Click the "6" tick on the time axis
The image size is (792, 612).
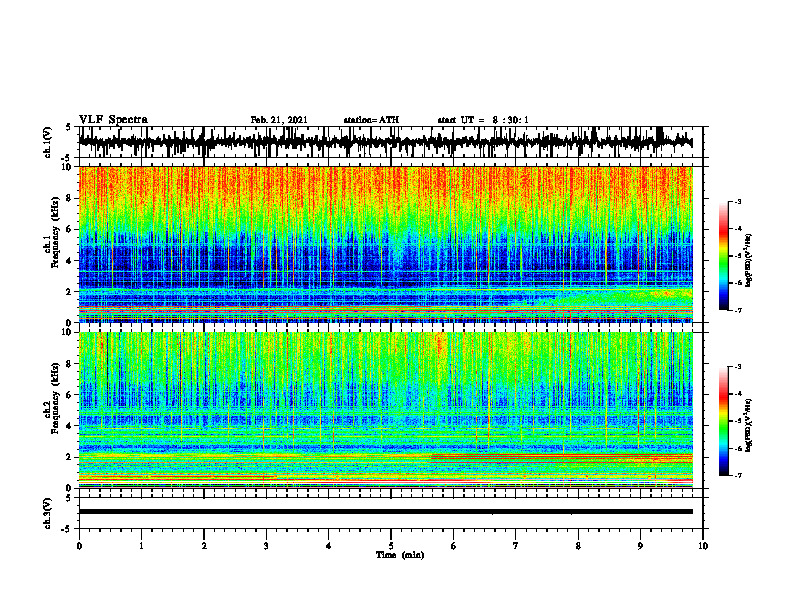(454, 546)
